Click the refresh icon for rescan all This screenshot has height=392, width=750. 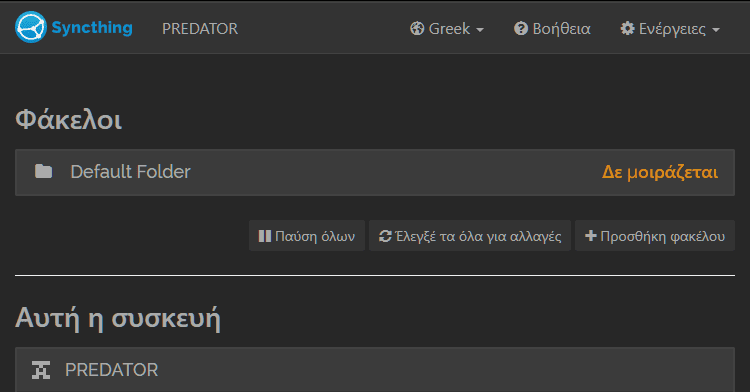point(385,236)
